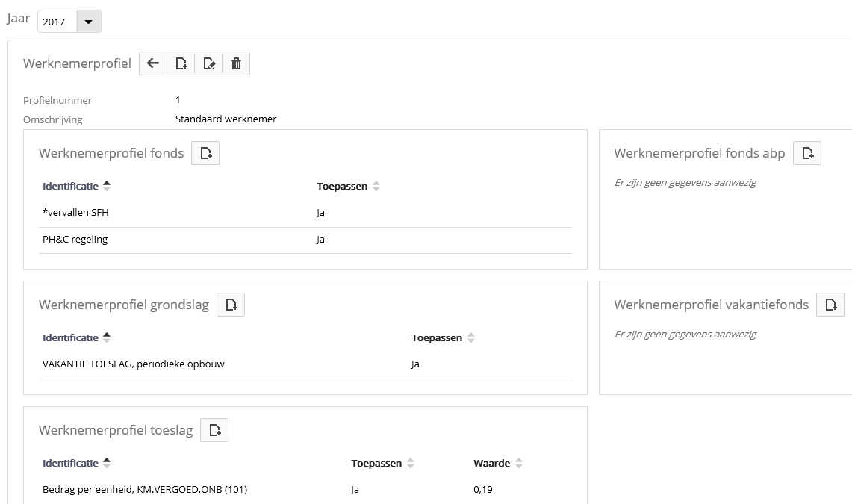Click the back arrow in Werknemerprofiel toolbar
Screen dimensions: 852x504
[x=153, y=63]
